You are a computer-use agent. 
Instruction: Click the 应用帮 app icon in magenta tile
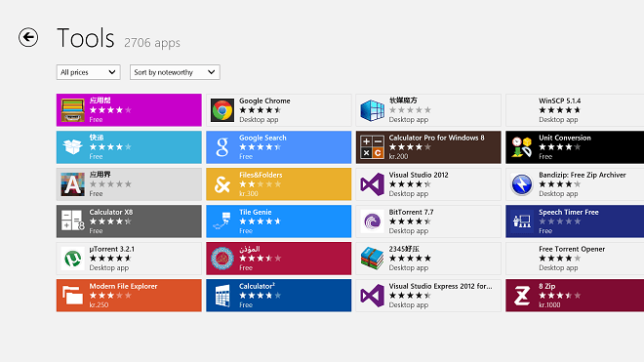point(73,110)
